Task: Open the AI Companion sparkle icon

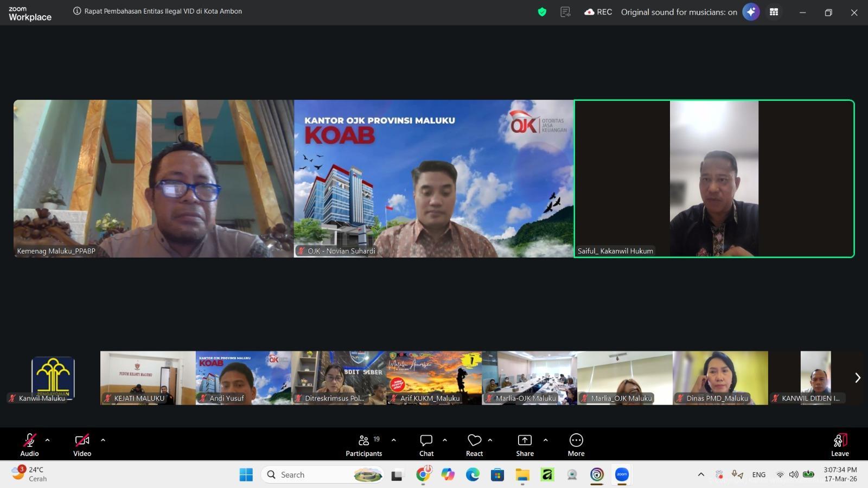Action: [751, 12]
